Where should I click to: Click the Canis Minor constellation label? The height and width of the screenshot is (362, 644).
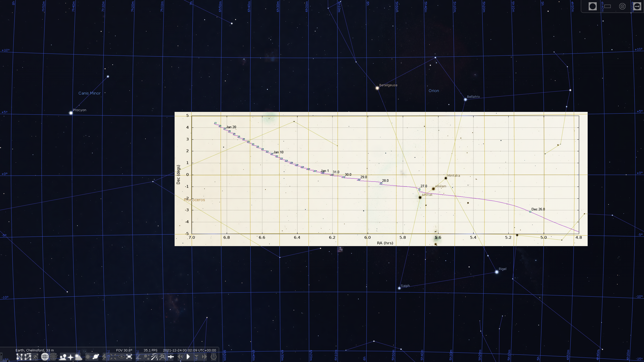coord(90,93)
